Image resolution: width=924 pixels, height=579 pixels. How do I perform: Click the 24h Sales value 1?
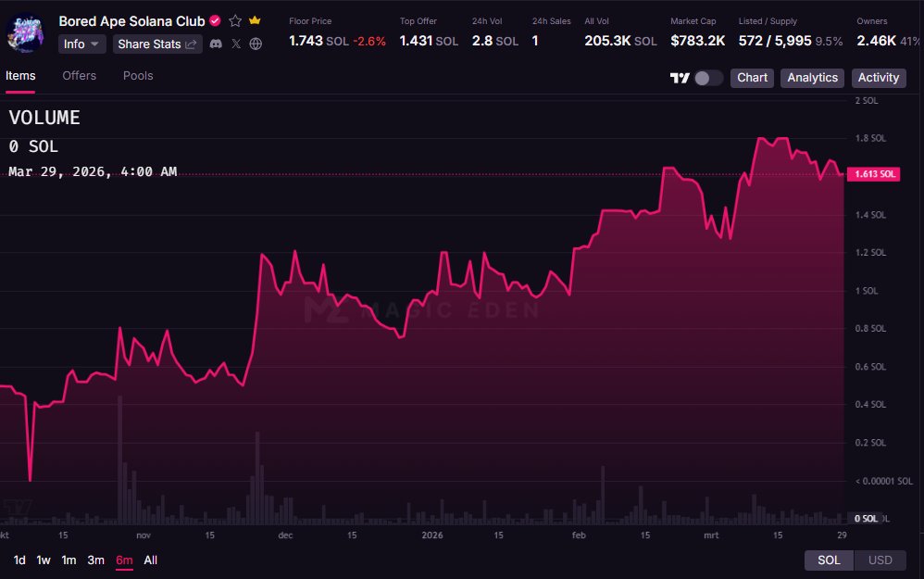pyautogui.click(x=535, y=42)
